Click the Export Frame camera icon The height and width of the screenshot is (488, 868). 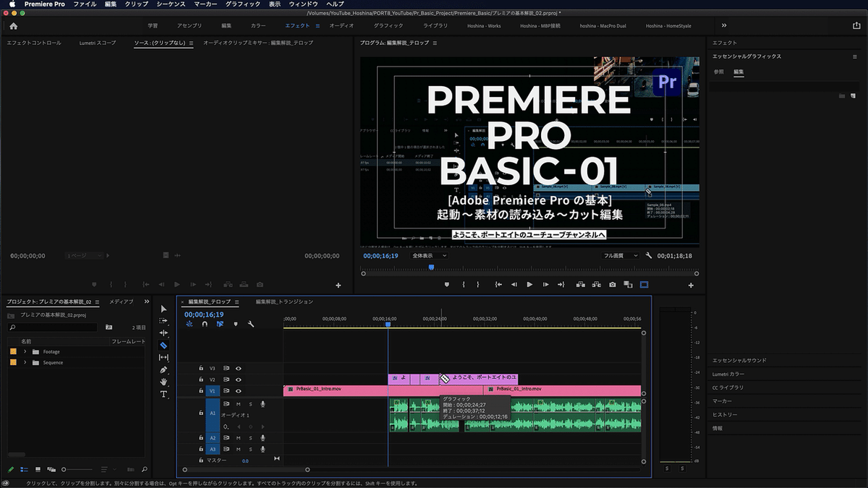(612, 285)
